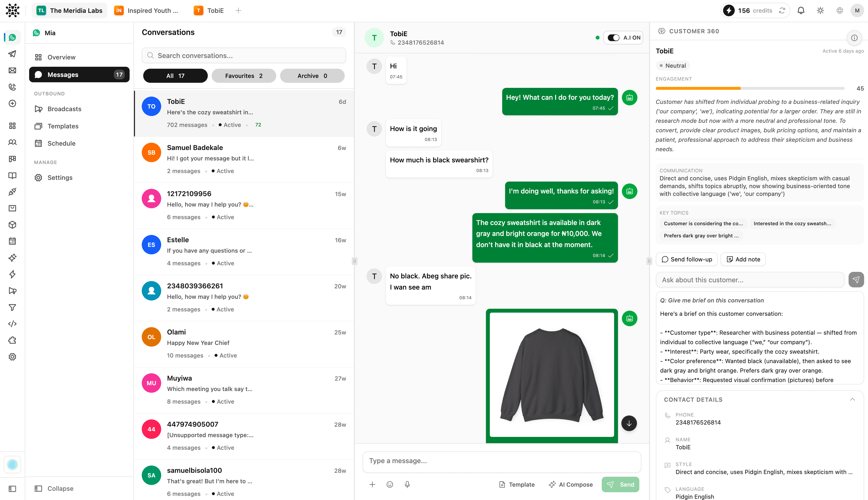The height and width of the screenshot is (500, 868).
Task: Open the sweatshirt image in chat
Action: 552,375
